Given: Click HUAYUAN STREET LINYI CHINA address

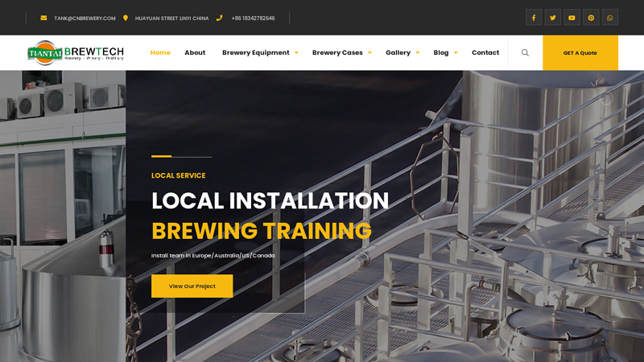Looking at the screenshot, I should click(x=171, y=18).
